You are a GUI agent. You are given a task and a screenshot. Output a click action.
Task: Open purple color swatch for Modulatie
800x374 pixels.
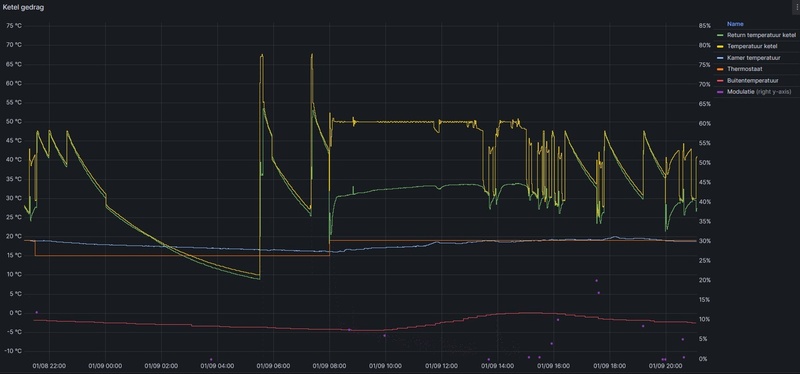point(720,92)
